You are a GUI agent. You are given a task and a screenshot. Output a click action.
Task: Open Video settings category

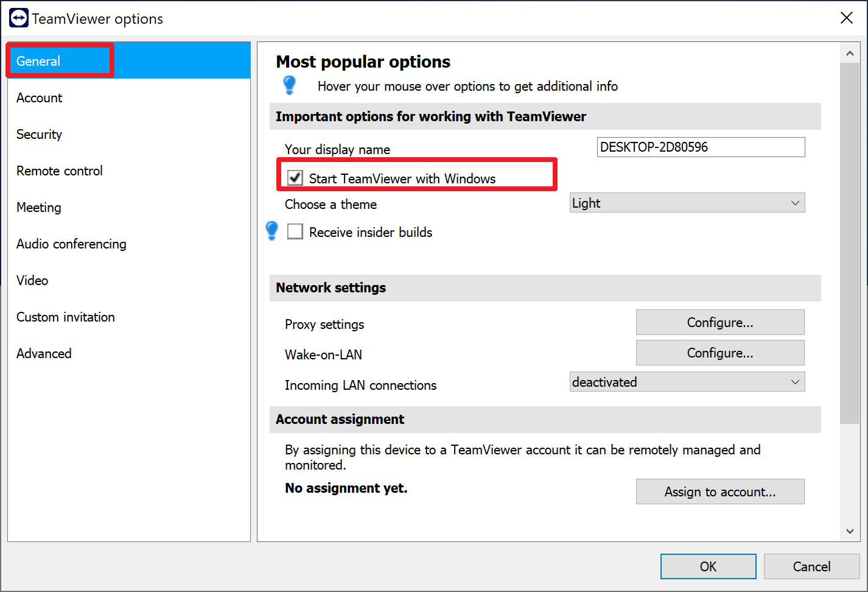[129, 280]
